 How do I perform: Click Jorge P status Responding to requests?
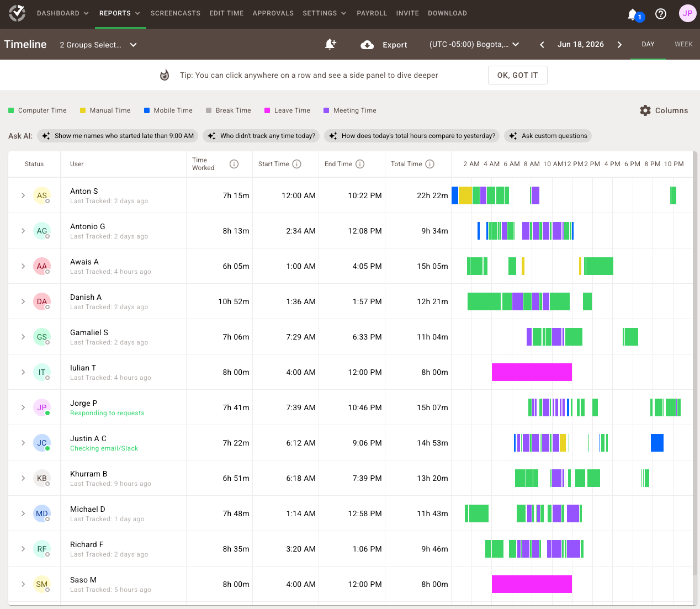pos(107,413)
